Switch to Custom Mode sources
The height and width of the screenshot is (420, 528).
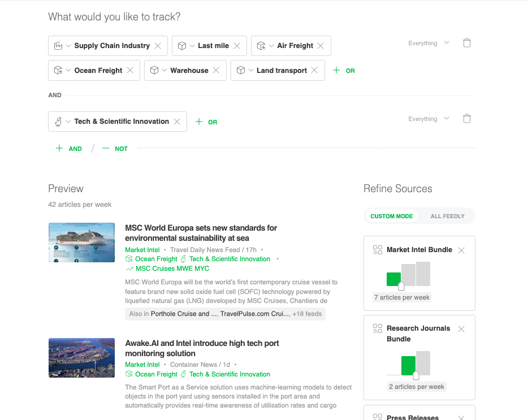[x=391, y=216]
